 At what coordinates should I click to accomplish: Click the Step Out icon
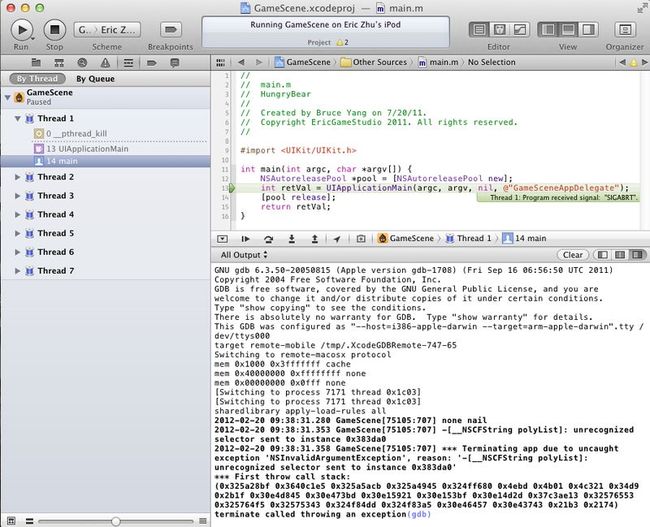(x=315, y=239)
